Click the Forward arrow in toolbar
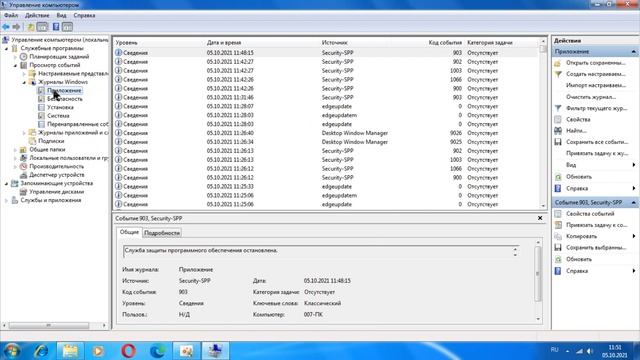 (16, 27)
